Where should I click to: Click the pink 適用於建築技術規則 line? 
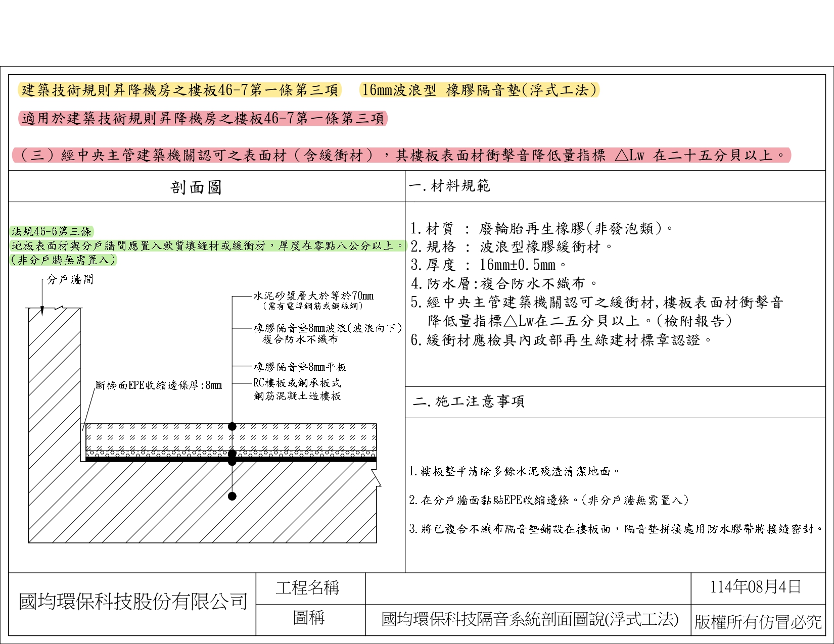pyautogui.click(x=203, y=119)
